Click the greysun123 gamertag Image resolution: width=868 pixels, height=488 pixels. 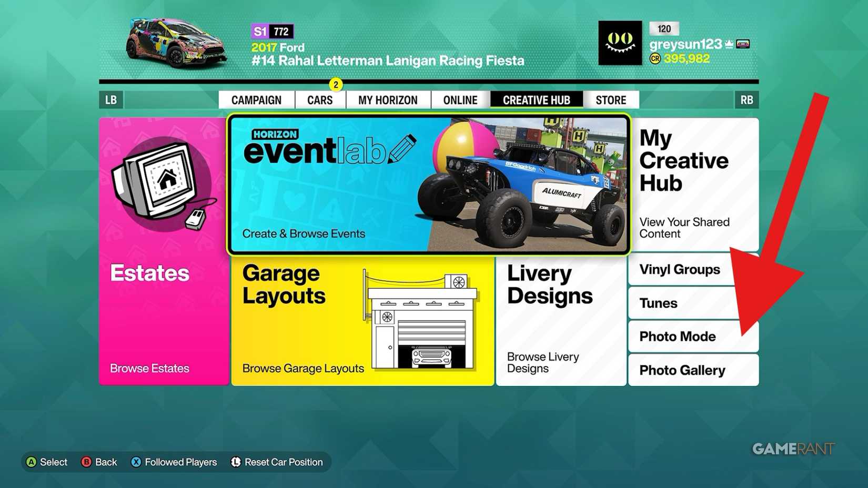pos(685,44)
